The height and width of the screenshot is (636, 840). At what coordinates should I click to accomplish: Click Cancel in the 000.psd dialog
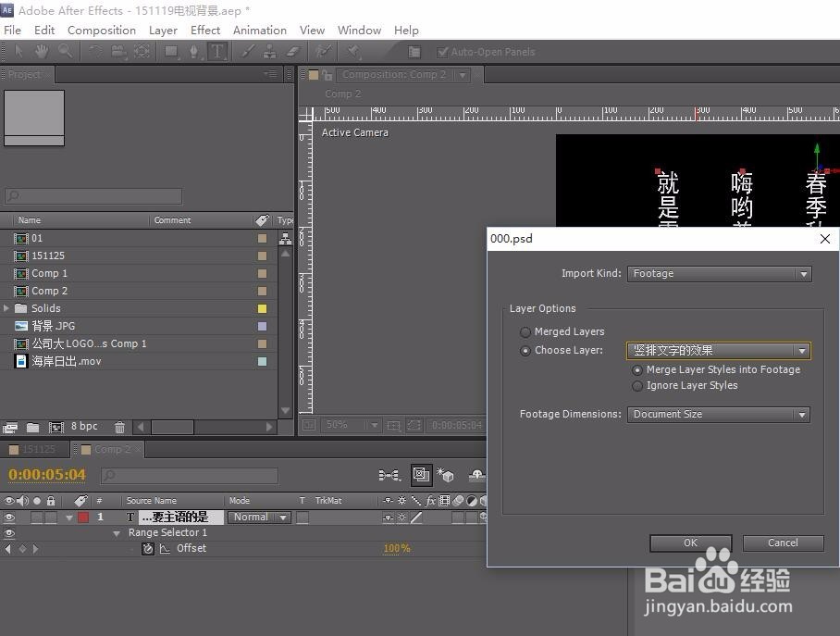pyautogui.click(x=783, y=542)
